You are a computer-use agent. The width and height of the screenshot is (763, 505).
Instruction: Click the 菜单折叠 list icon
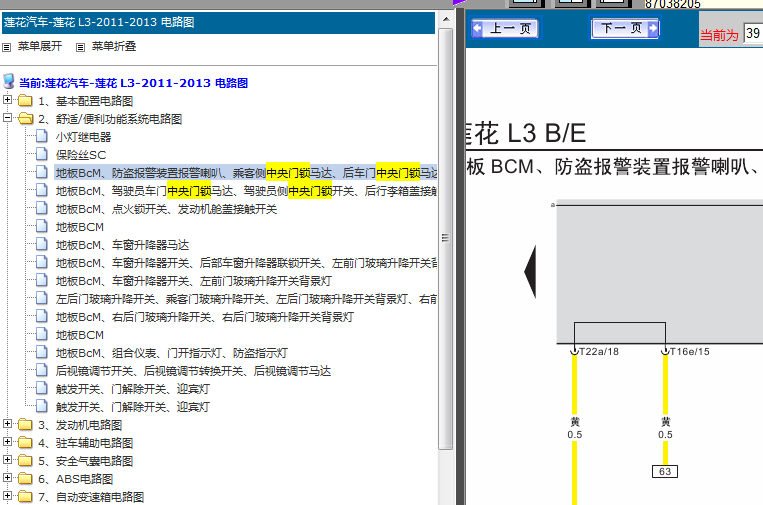(80, 47)
